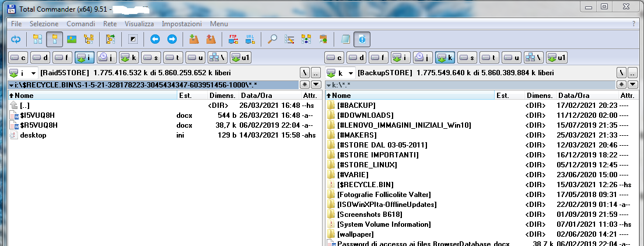
Task: Open the URL new FTP connection icon
Action: tap(250, 40)
